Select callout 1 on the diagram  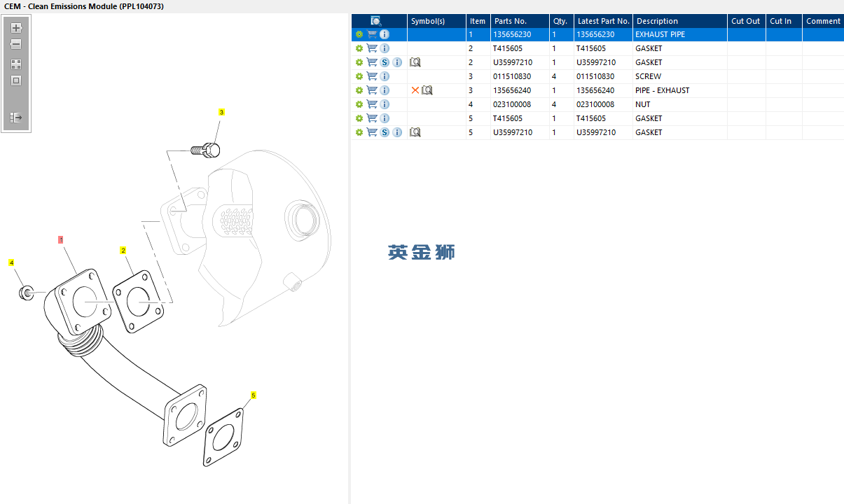(61, 239)
